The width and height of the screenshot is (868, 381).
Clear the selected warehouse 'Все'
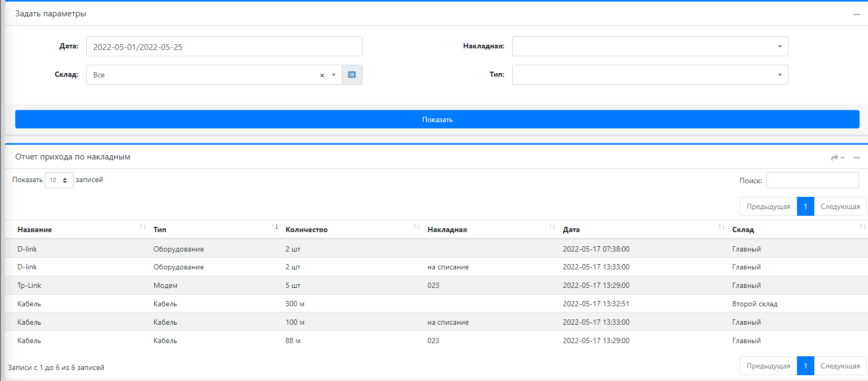click(x=322, y=75)
